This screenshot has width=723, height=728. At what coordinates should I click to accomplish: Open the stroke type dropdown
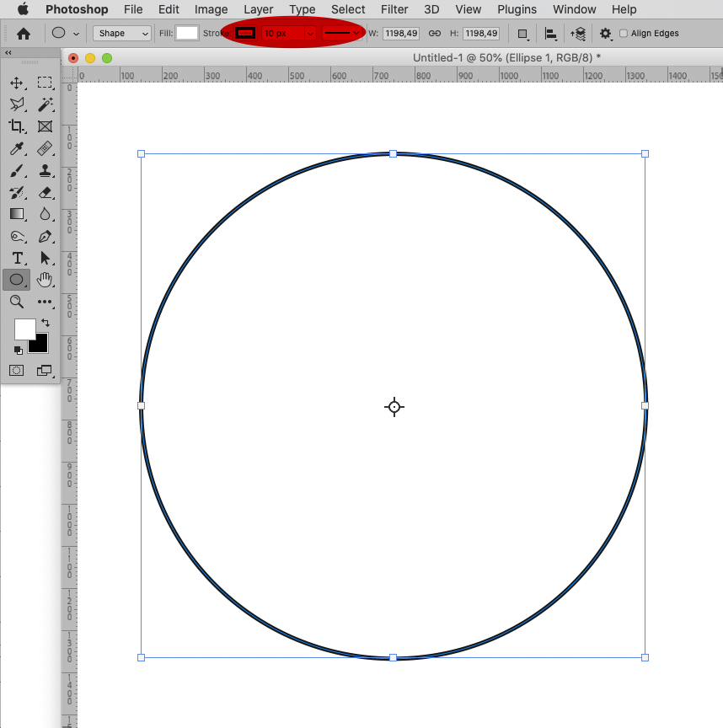[357, 33]
